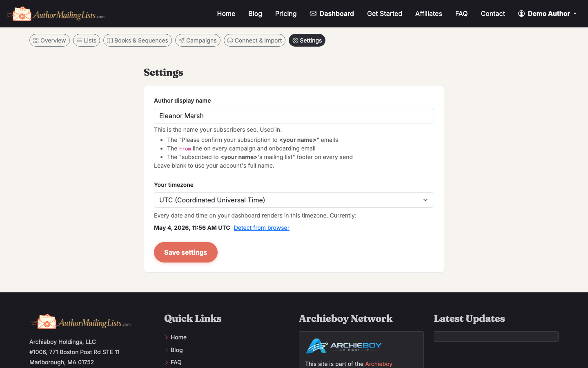This screenshot has width=588, height=368.
Task: Click the paper plane Campaigns icon
Action: click(182, 40)
